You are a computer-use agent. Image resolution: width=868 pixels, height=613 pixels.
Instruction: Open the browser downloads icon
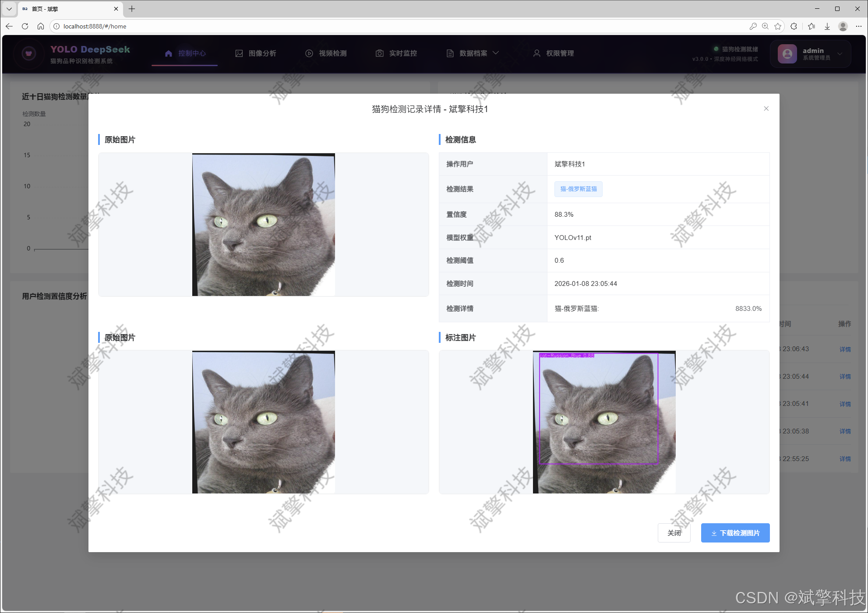click(827, 26)
